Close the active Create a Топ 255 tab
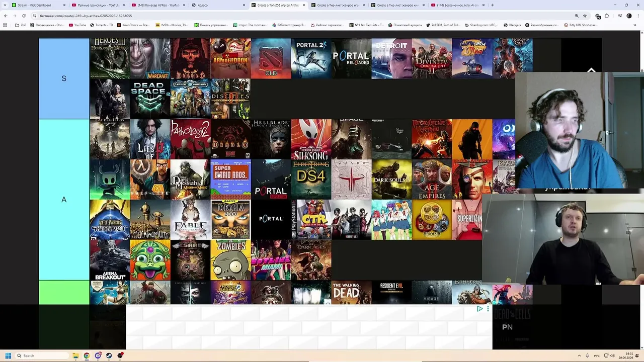 point(303,5)
